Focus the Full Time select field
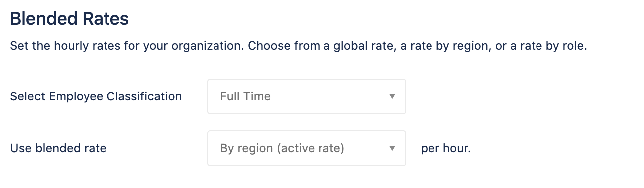 pos(306,96)
